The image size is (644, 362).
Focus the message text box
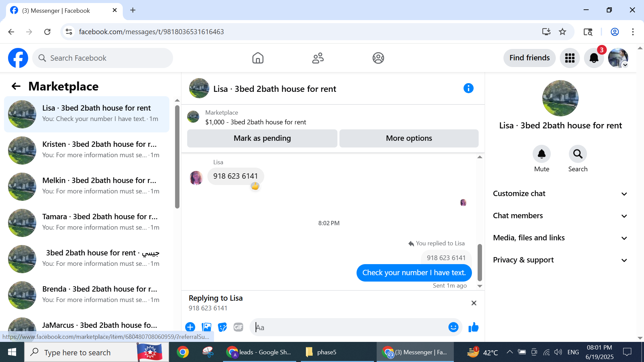click(x=349, y=327)
